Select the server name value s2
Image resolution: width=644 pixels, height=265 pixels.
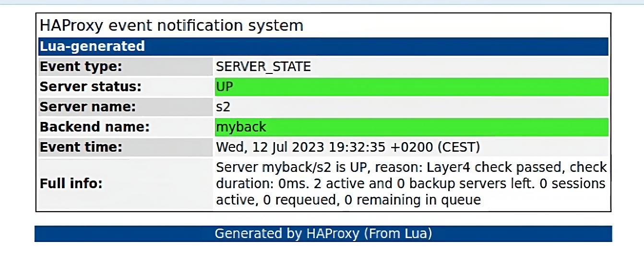(x=223, y=107)
